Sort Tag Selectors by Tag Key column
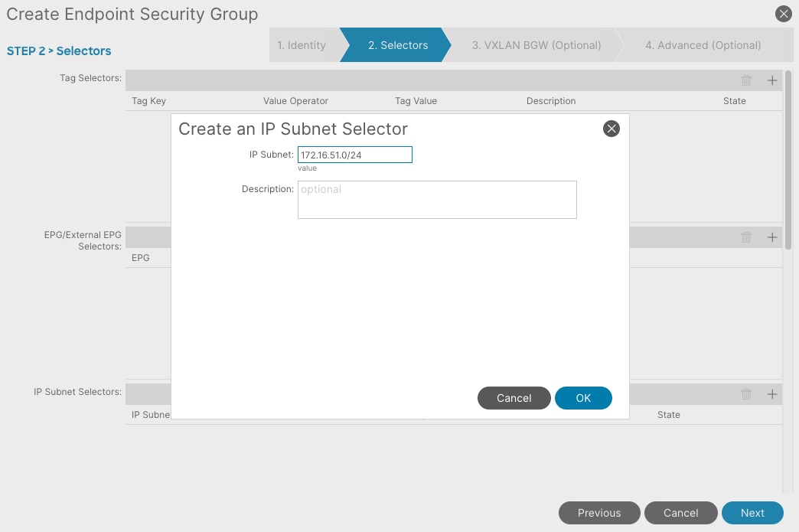 (148, 101)
